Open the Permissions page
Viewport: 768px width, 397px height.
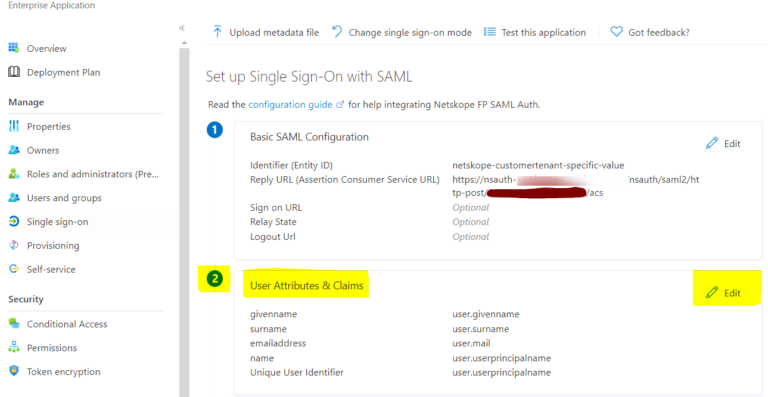[52, 348]
